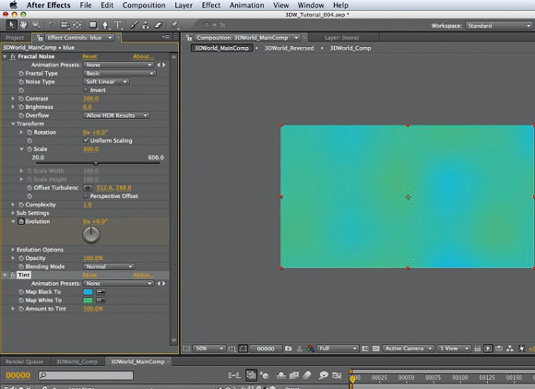The width and height of the screenshot is (535, 389).
Task: Click the Draft 3D icon in timeline
Action: [265, 375]
